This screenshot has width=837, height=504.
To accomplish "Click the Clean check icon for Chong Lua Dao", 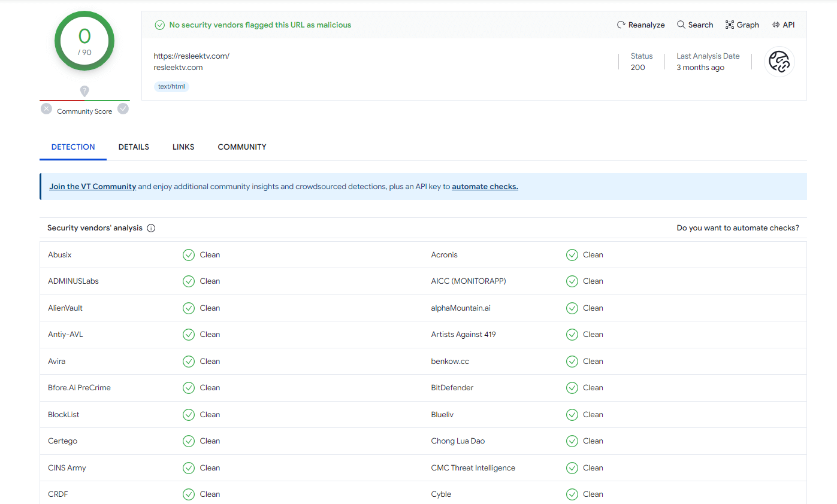I will point(572,441).
